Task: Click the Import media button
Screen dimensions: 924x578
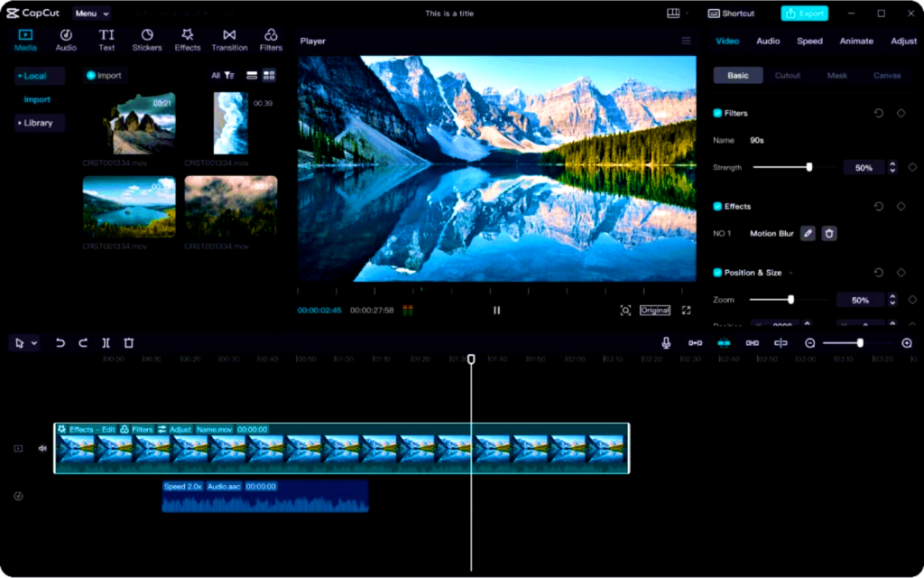Action: coord(105,76)
